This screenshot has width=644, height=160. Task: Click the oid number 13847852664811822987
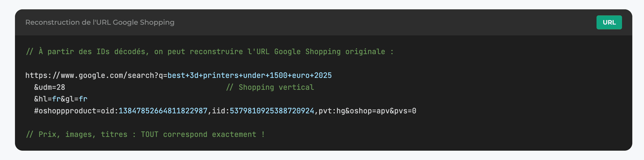[x=163, y=111]
